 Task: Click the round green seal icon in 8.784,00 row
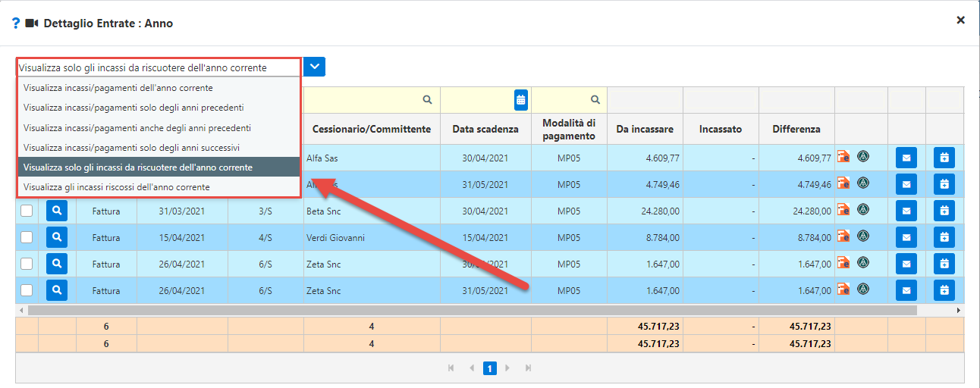click(862, 236)
